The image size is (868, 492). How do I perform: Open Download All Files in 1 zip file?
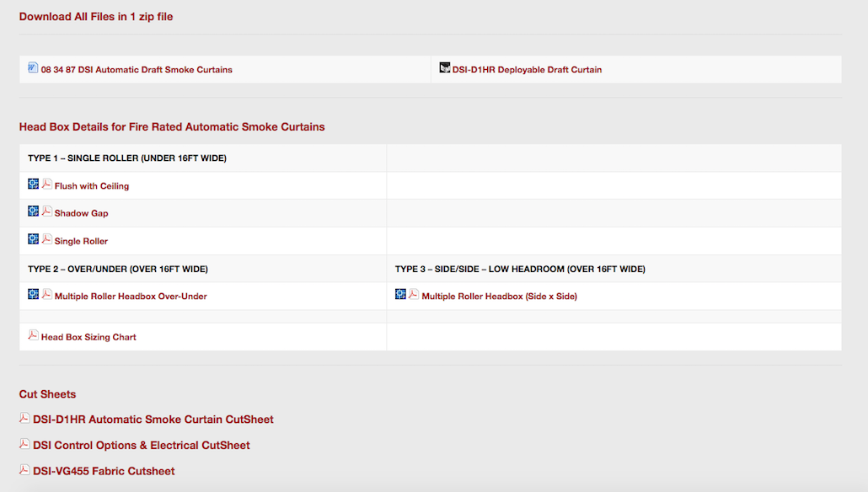(x=96, y=16)
